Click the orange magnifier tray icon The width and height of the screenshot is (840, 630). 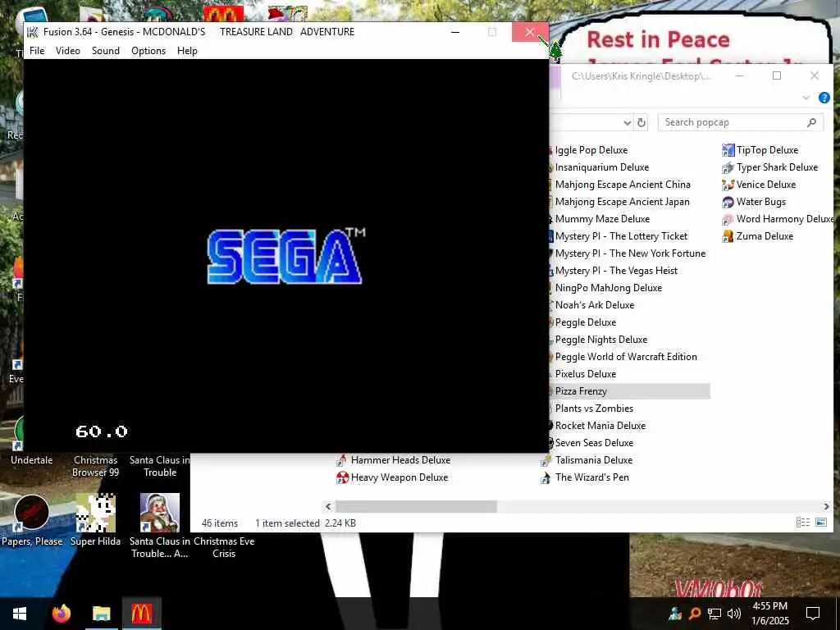(x=694, y=614)
